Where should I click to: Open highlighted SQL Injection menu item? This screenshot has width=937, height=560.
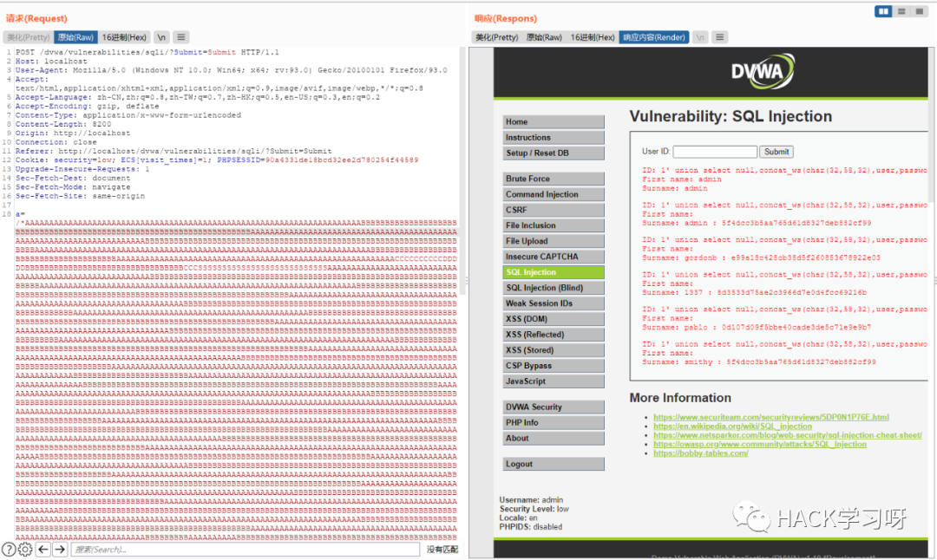click(x=554, y=271)
